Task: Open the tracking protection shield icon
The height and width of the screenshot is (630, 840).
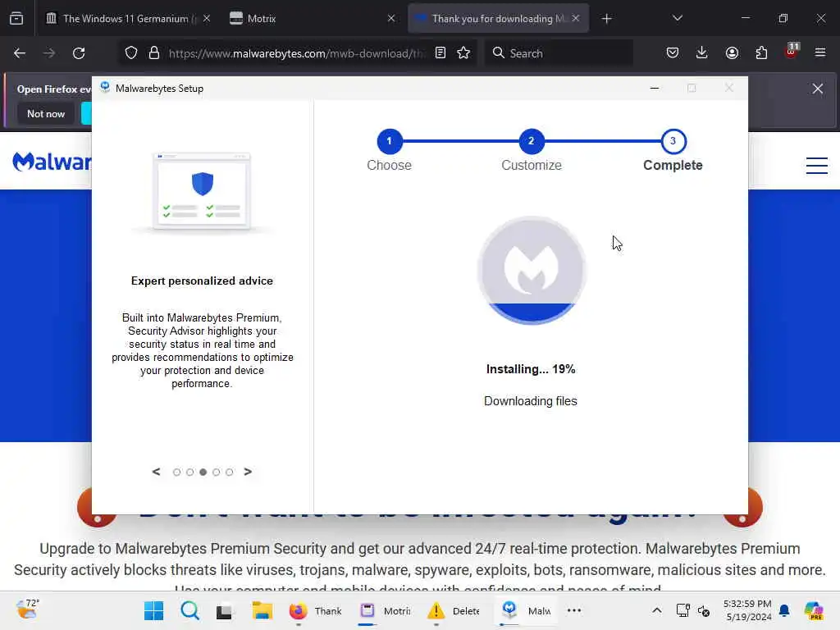Action: click(131, 53)
